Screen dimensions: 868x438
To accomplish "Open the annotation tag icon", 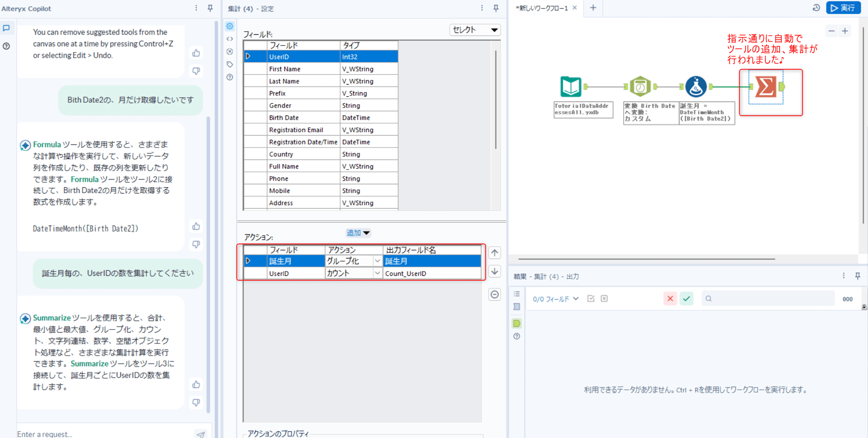I will [x=230, y=65].
